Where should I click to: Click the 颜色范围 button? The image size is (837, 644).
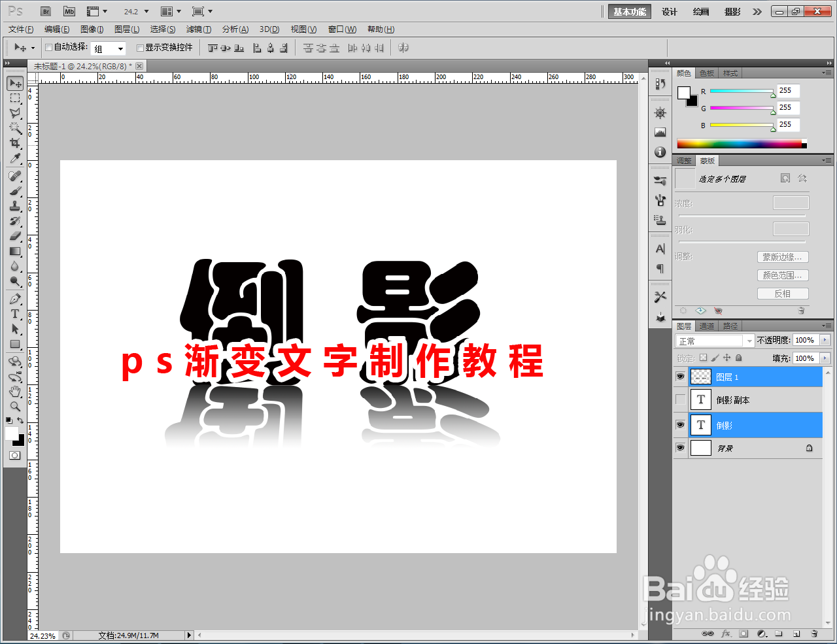[x=783, y=275]
